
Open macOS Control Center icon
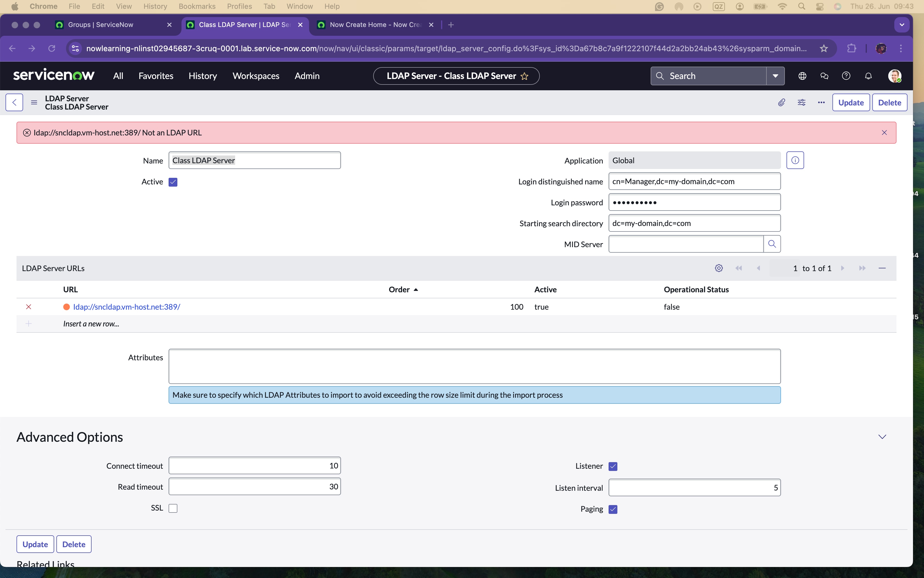tap(820, 7)
